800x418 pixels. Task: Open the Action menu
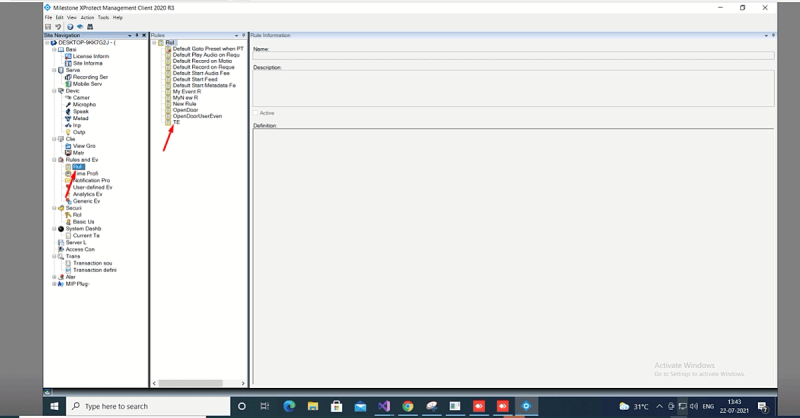87,17
